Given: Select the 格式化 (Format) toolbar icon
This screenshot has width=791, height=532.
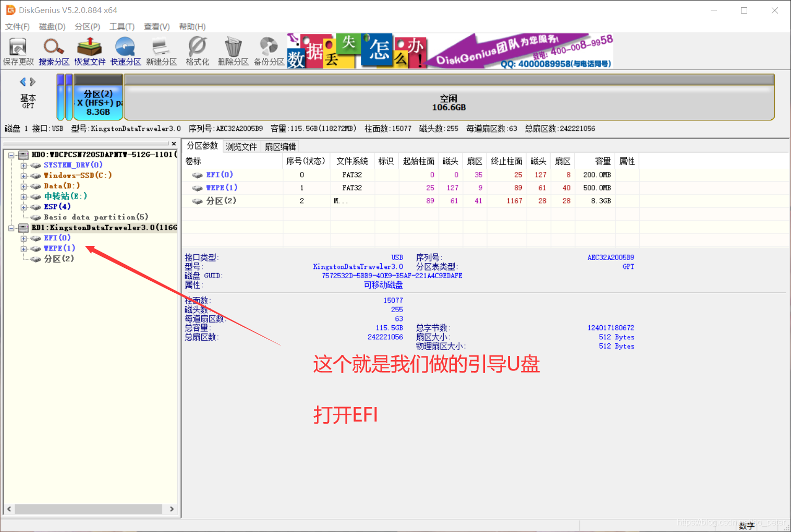Looking at the screenshot, I should pos(197,51).
